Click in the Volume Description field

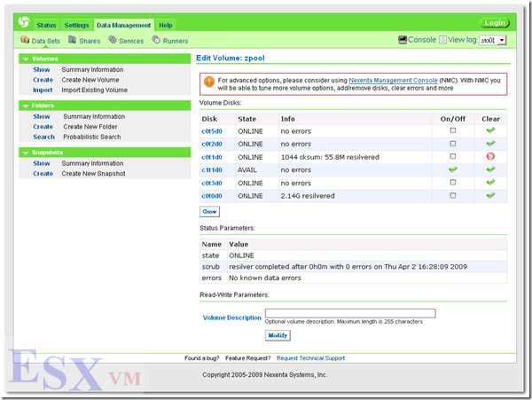[350, 313]
